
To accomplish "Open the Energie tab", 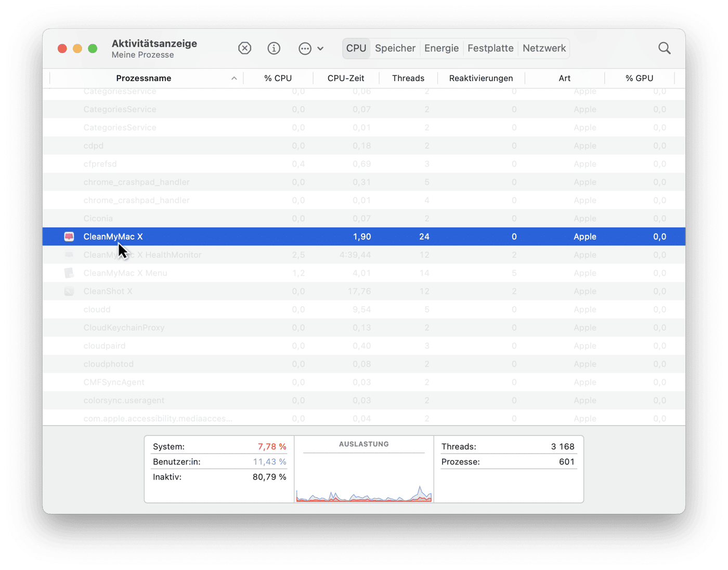I will pyautogui.click(x=441, y=48).
